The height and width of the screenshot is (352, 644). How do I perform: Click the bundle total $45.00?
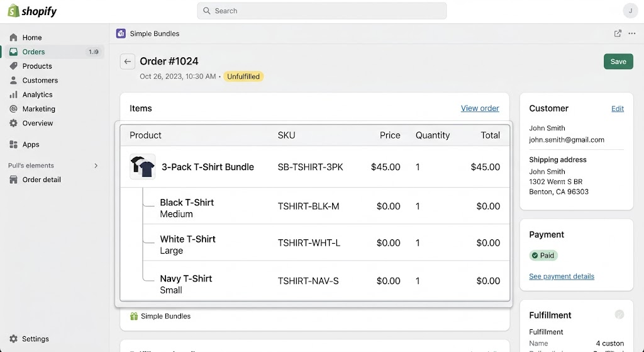485,167
